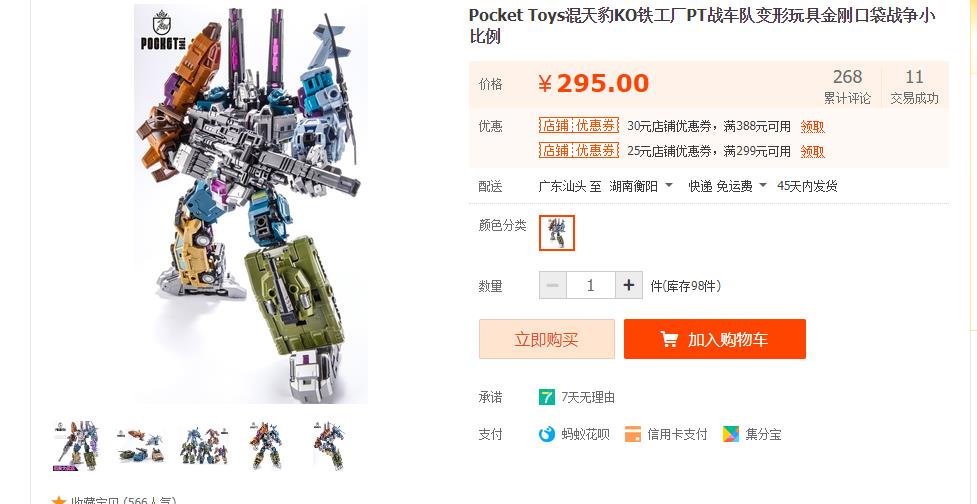Click the Buy Now button
The width and height of the screenshot is (977, 504).
[x=546, y=339]
